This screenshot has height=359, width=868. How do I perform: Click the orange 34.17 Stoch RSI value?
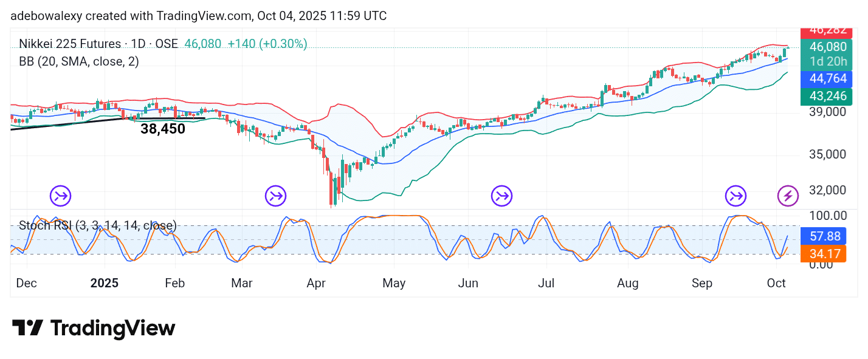point(827,253)
